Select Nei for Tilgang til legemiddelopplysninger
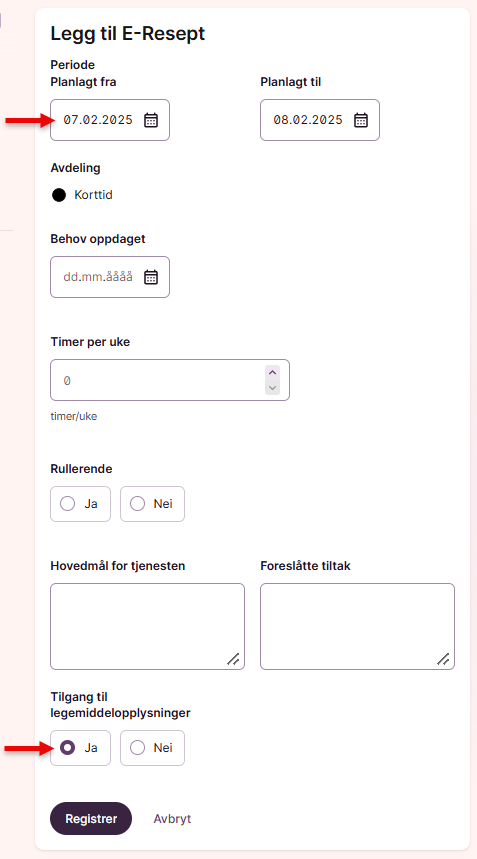This screenshot has height=859, width=477. tap(152, 748)
